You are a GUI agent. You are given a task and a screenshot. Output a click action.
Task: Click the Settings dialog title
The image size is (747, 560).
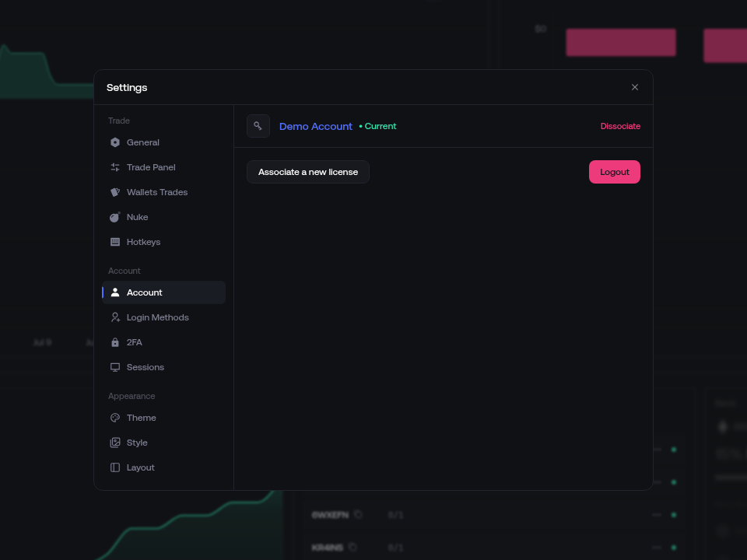pyautogui.click(x=127, y=88)
